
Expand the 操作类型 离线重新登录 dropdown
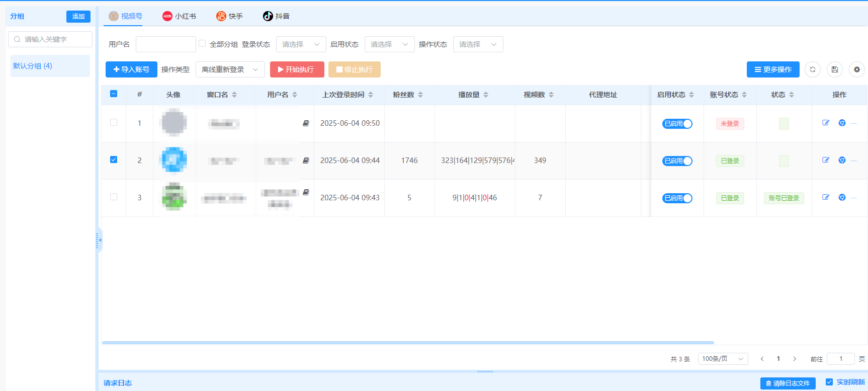point(230,69)
